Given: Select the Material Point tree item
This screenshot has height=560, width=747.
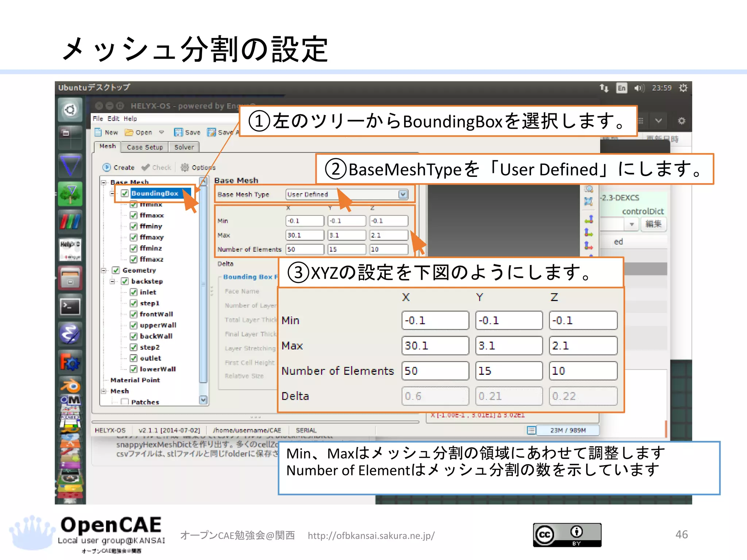Looking at the screenshot, I should pos(135,380).
